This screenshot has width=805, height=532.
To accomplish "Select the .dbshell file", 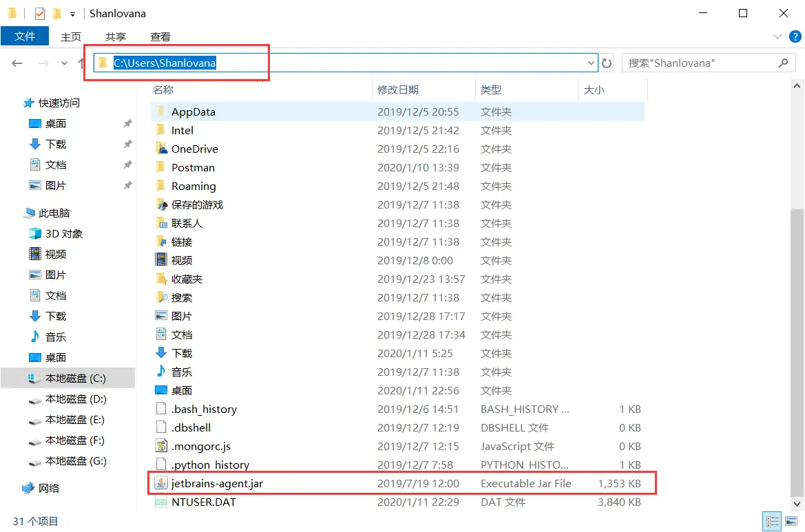I will 191,428.
